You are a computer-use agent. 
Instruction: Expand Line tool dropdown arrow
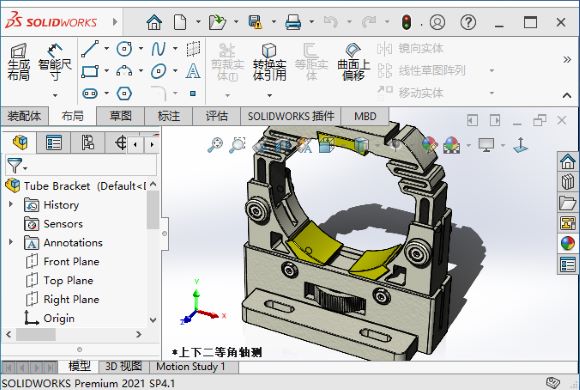click(x=107, y=48)
